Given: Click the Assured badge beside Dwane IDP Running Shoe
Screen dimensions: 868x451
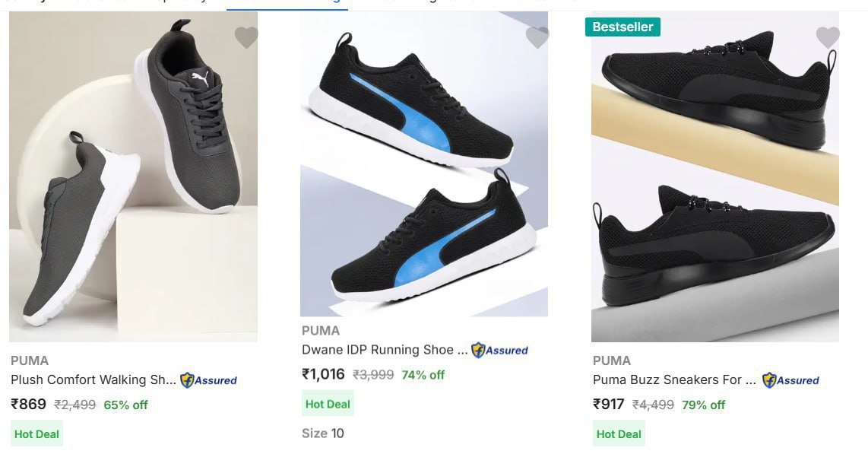Looking at the screenshot, I should [x=502, y=351].
